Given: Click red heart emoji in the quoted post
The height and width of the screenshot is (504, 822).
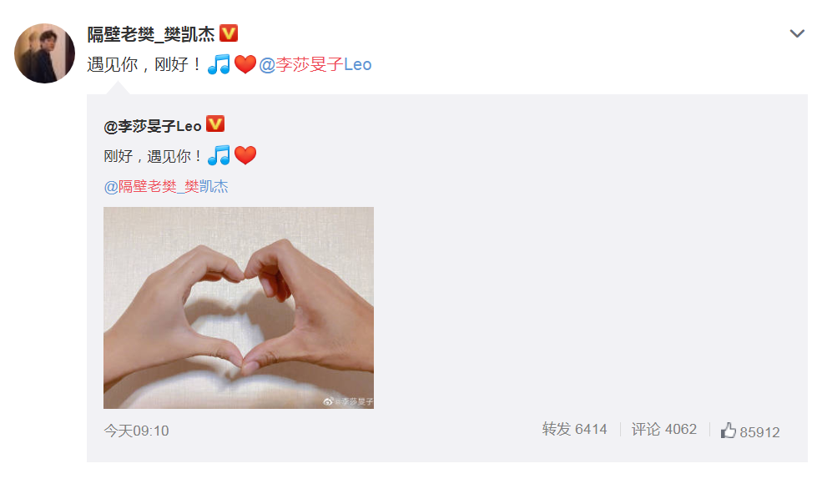Looking at the screenshot, I should pos(245,155).
